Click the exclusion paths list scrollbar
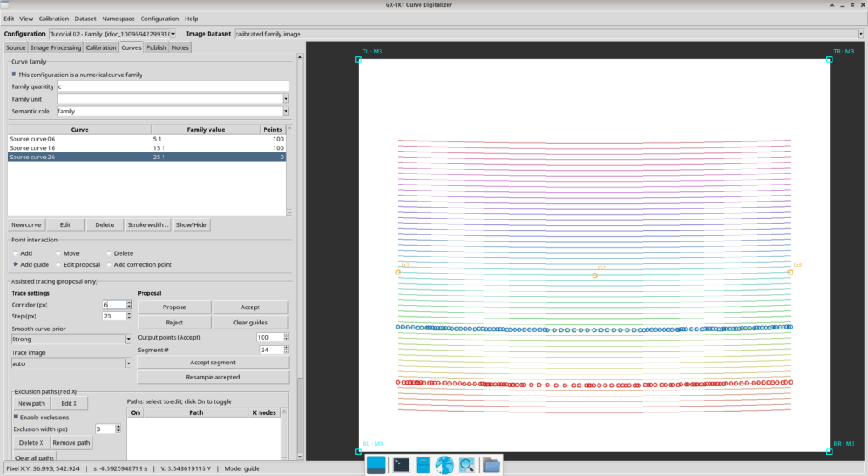The width and height of the screenshot is (868, 476). click(284, 434)
